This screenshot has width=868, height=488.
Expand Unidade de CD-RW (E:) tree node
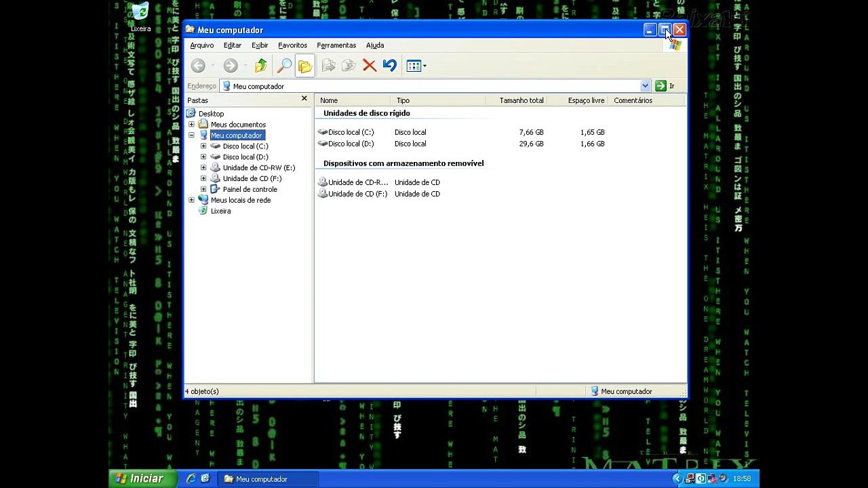[203, 168]
